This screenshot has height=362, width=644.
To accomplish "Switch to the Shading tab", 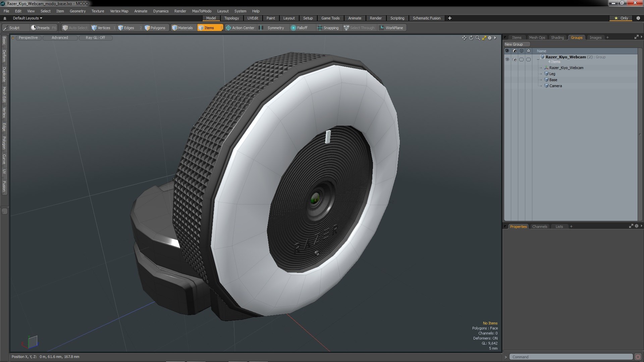I will pyautogui.click(x=557, y=38).
